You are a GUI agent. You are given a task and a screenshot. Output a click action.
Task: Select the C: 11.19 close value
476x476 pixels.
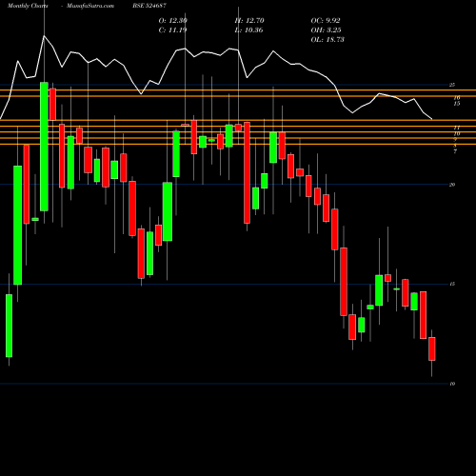tap(172, 30)
